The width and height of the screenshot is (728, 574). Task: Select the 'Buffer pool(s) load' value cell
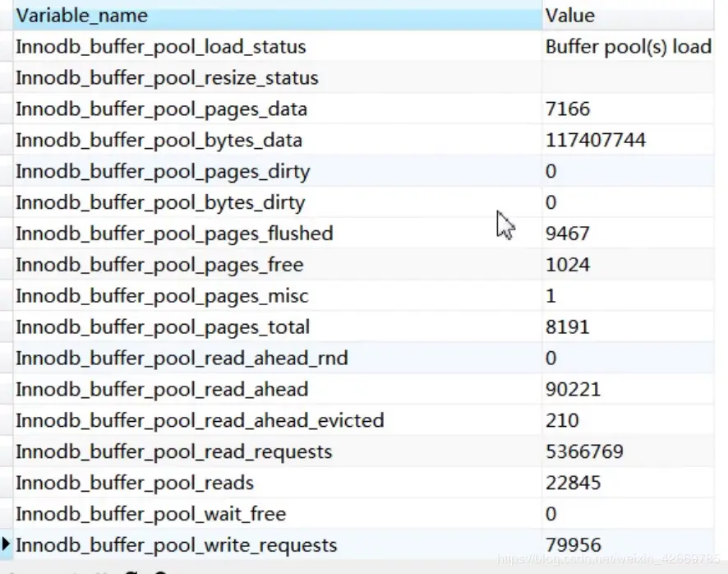[x=629, y=47]
